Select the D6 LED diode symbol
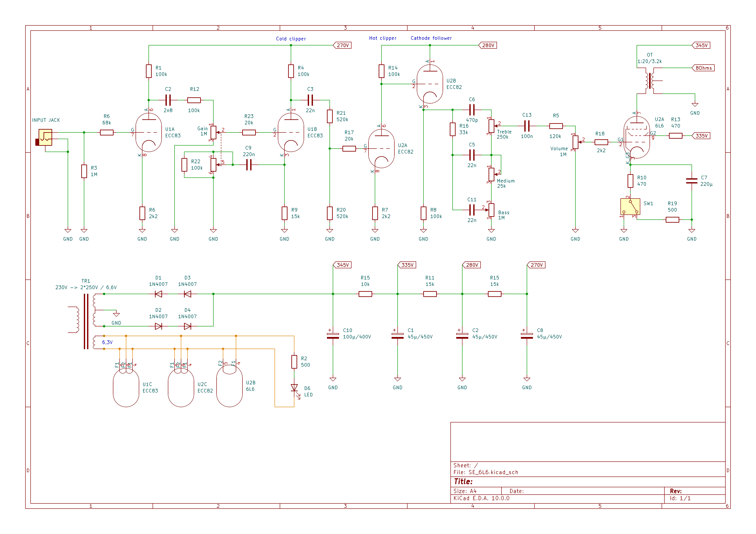This screenshot has height=534, width=756. (294, 388)
